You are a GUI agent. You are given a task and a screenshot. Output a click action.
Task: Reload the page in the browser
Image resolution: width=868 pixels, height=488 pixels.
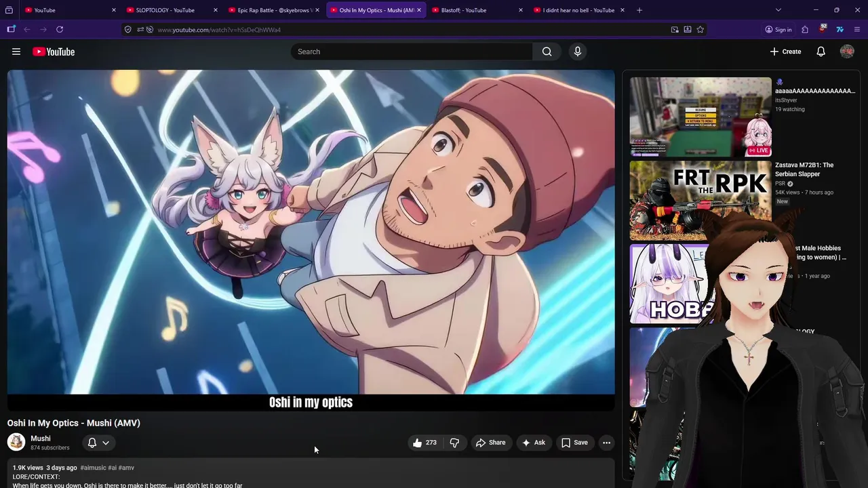[60, 29]
